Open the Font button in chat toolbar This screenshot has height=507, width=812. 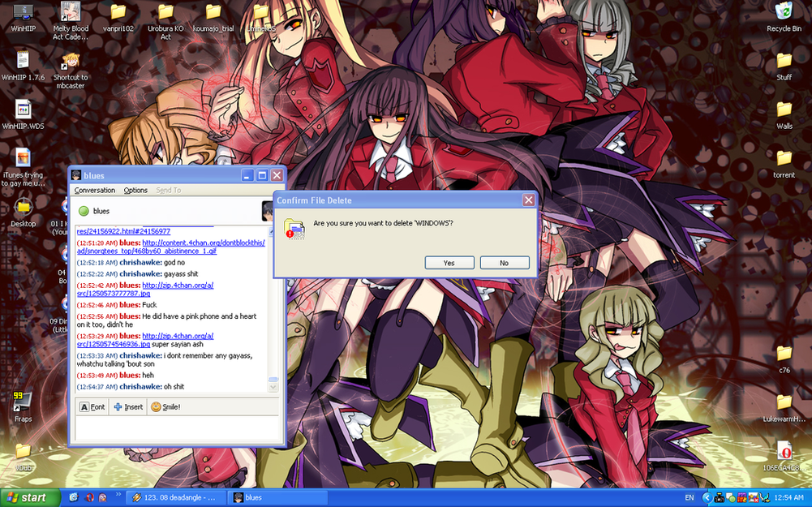[92, 407]
